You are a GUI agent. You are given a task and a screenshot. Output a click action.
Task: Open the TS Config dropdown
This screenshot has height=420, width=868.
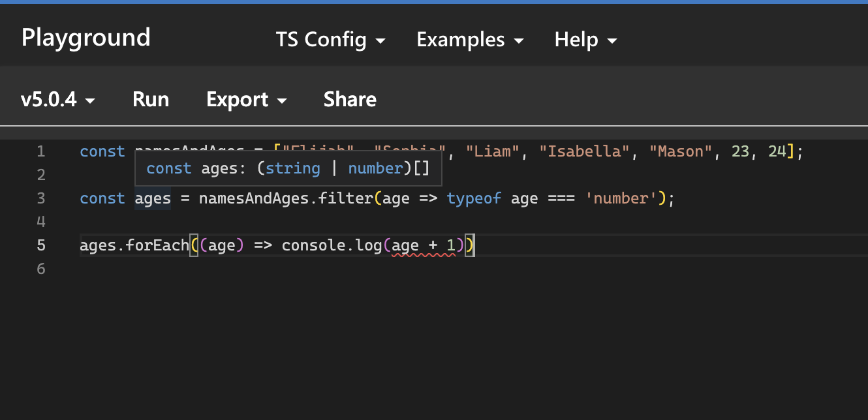[x=322, y=40]
